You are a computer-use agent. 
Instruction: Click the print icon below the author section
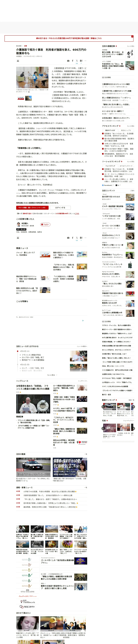pyautogui.click(x=18, y=238)
